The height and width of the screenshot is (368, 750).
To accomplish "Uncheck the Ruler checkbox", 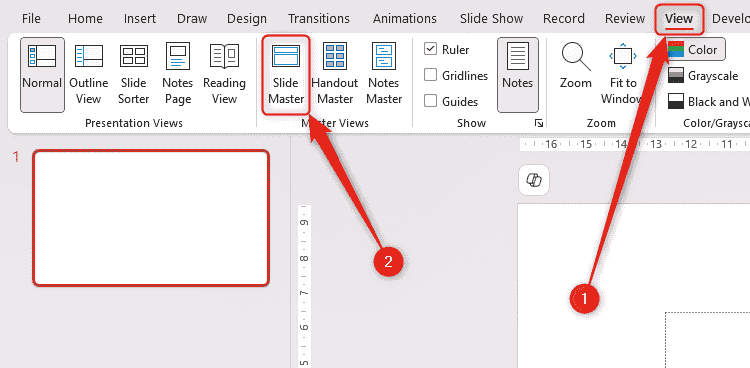I will 430,49.
